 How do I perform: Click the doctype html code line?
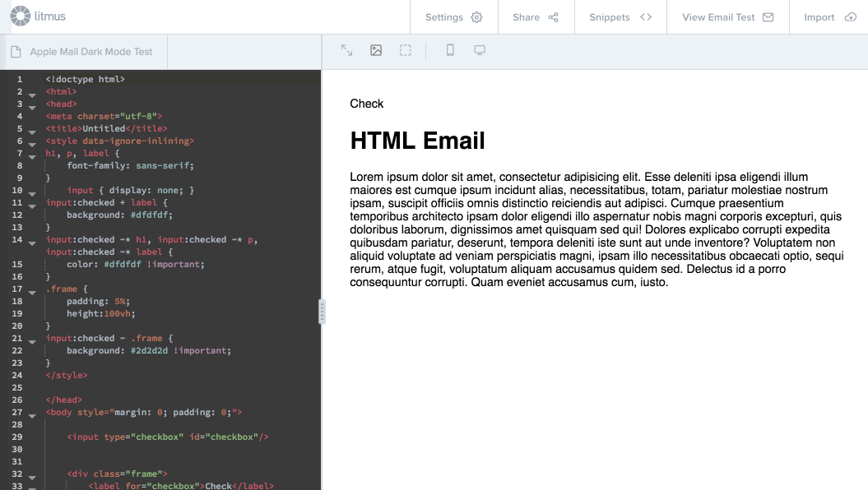coord(86,79)
